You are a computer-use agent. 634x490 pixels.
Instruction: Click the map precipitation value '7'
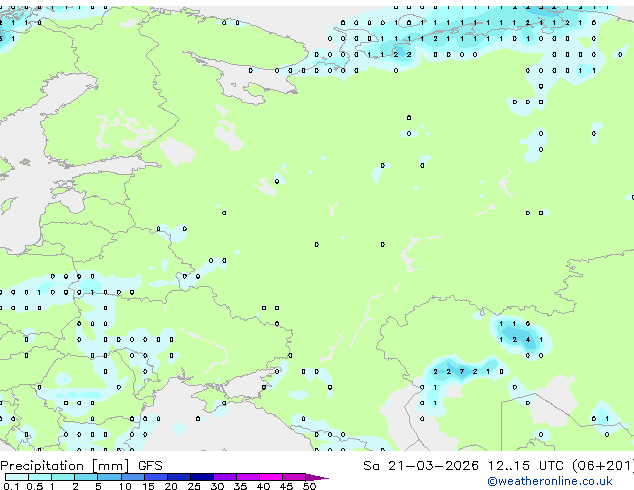click(461, 372)
